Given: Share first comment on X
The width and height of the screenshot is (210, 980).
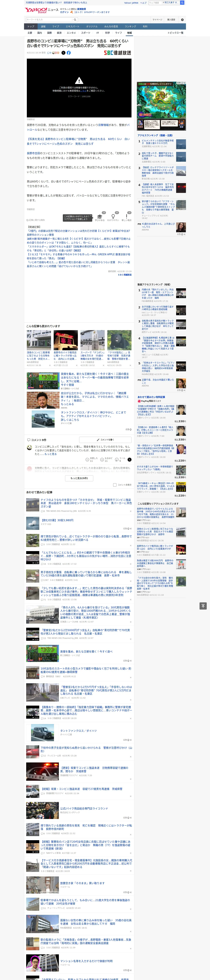Looking at the screenshot, I should click(x=130, y=460).
